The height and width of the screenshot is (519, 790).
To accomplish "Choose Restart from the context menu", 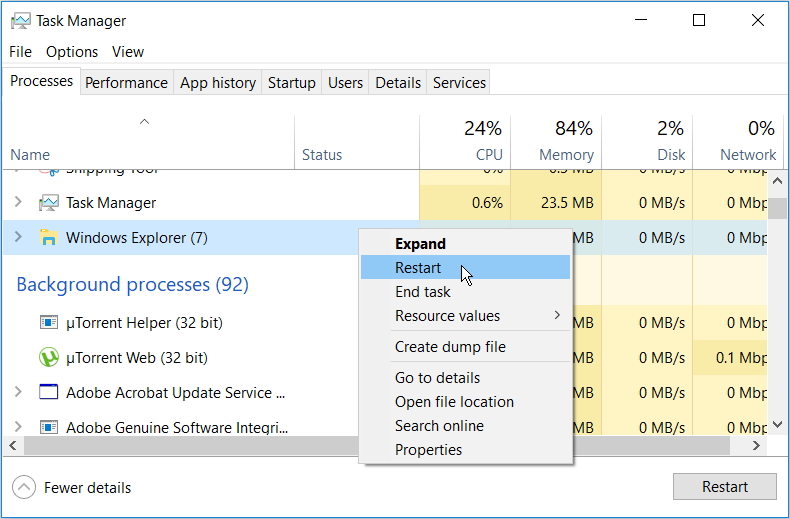I will click(x=418, y=268).
